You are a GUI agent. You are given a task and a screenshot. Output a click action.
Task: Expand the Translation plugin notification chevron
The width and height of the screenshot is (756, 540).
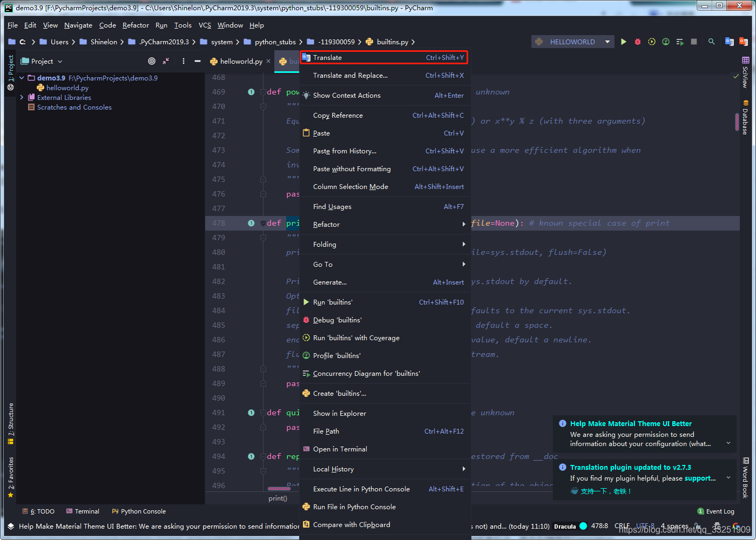click(728, 477)
